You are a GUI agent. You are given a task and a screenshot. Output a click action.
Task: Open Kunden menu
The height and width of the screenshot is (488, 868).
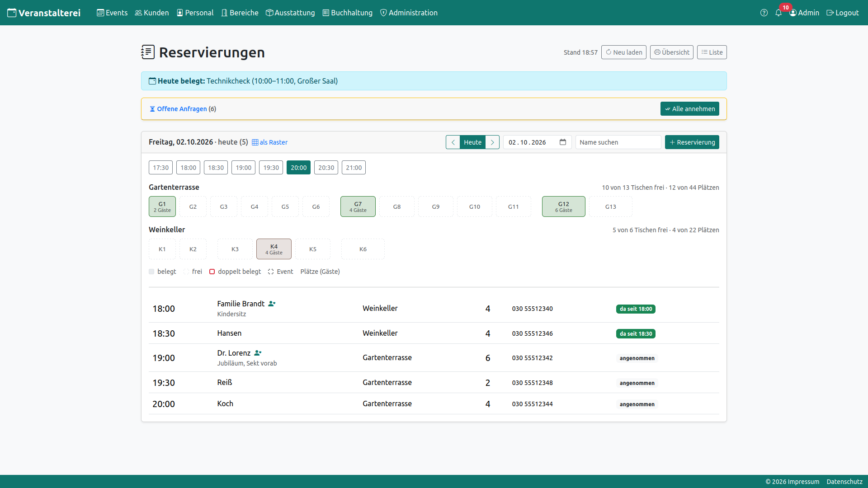point(152,13)
